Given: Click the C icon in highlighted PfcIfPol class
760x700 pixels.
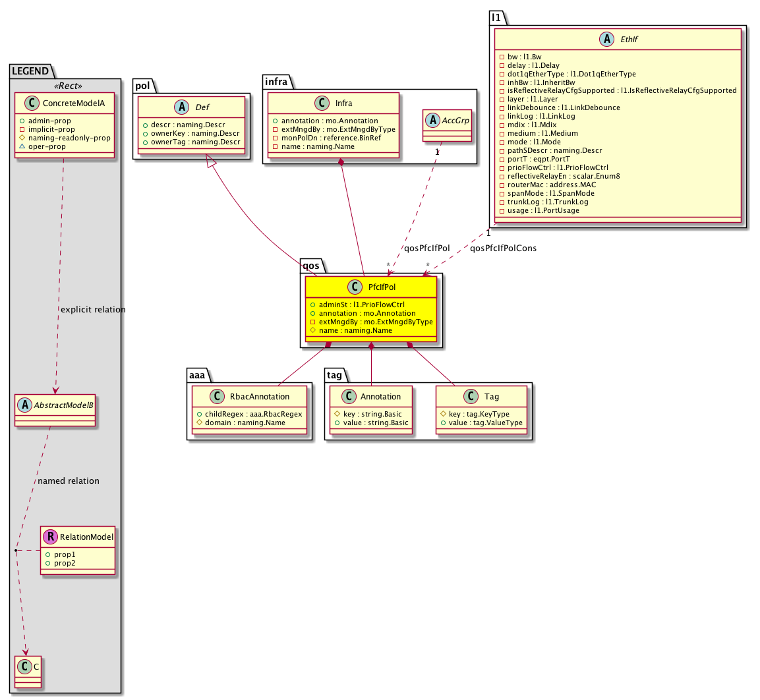Looking at the screenshot, I should [x=355, y=287].
